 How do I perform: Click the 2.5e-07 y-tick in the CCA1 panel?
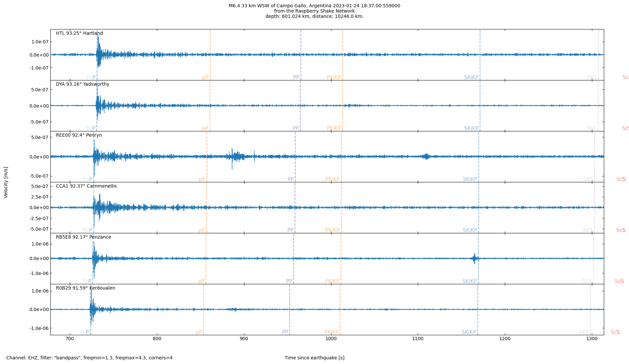40,197
